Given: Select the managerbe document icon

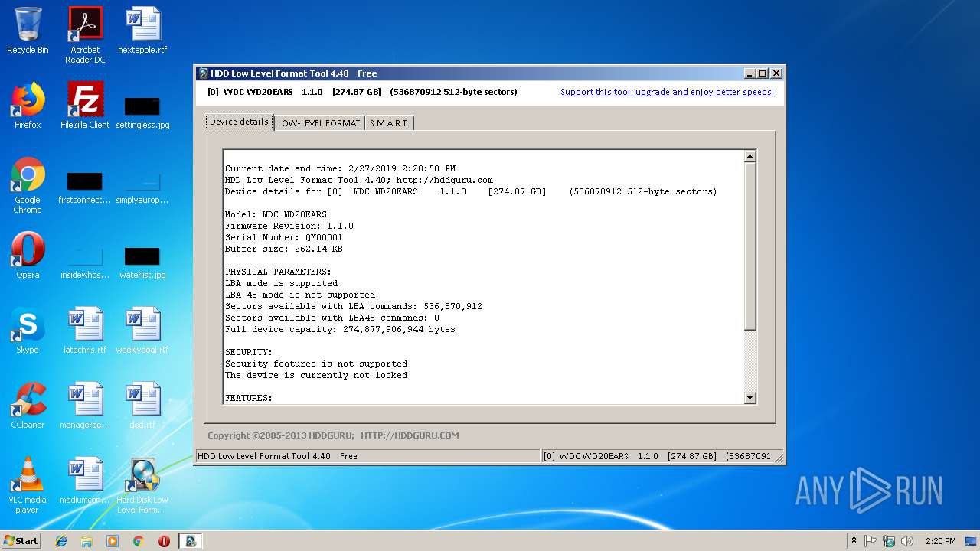Looking at the screenshot, I should (85, 406).
